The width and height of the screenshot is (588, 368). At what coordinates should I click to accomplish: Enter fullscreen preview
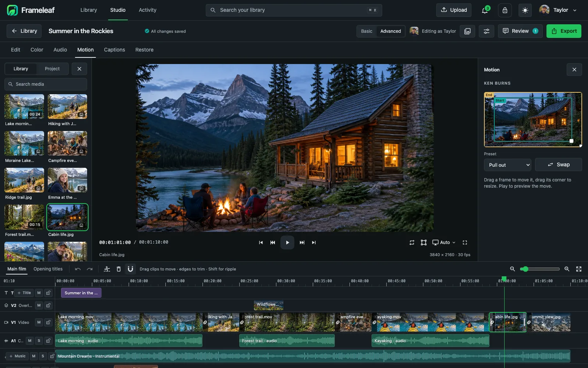tap(465, 243)
